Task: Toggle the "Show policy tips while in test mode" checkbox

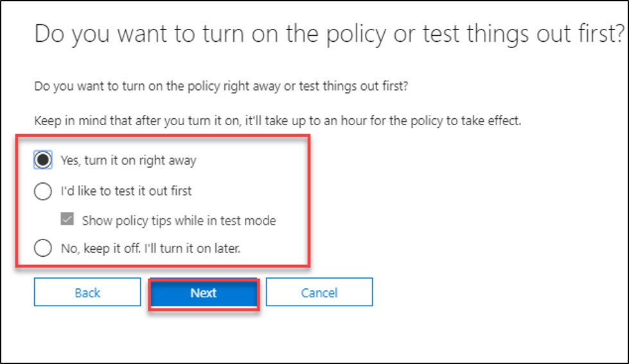Action: coord(67,220)
